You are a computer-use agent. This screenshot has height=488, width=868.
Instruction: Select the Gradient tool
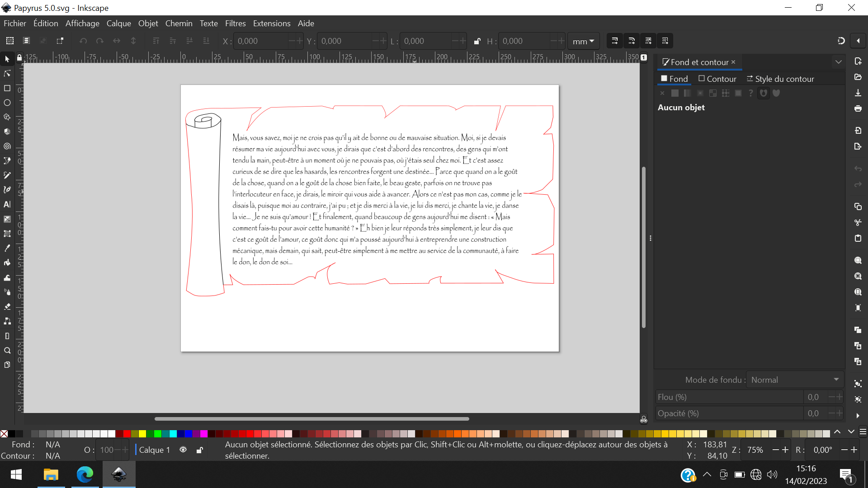click(x=7, y=219)
